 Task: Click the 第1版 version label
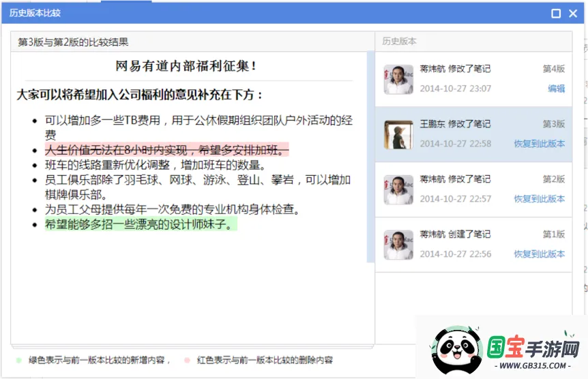click(554, 234)
